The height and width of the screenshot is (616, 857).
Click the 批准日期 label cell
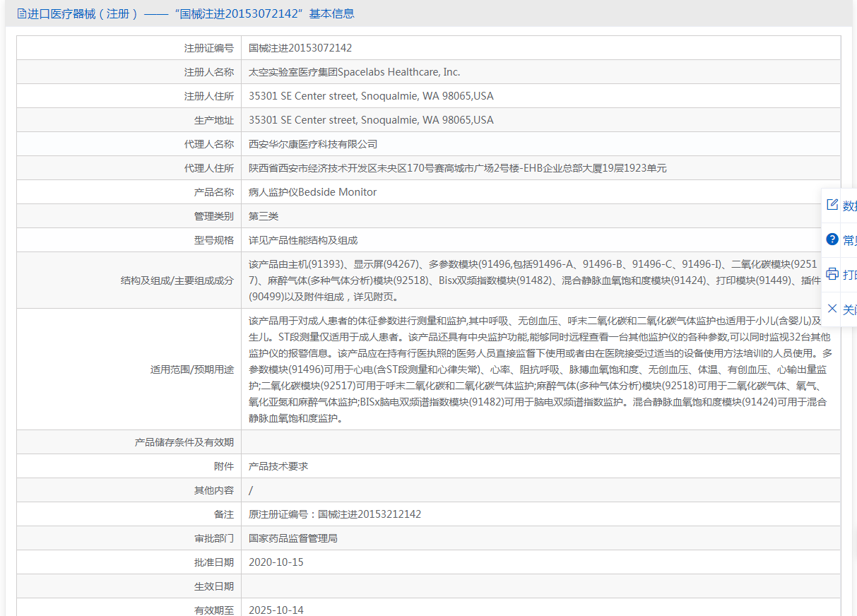tap(129, 562)
